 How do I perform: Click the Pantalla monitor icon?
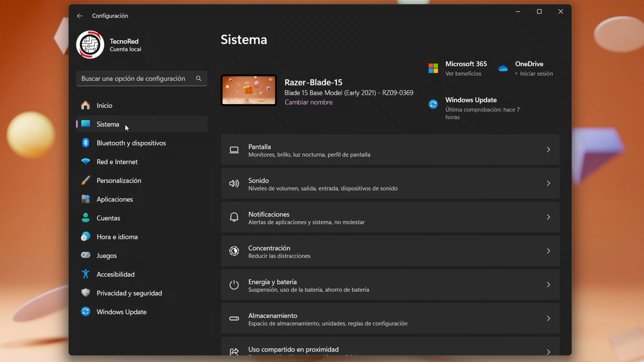(234, 150)
